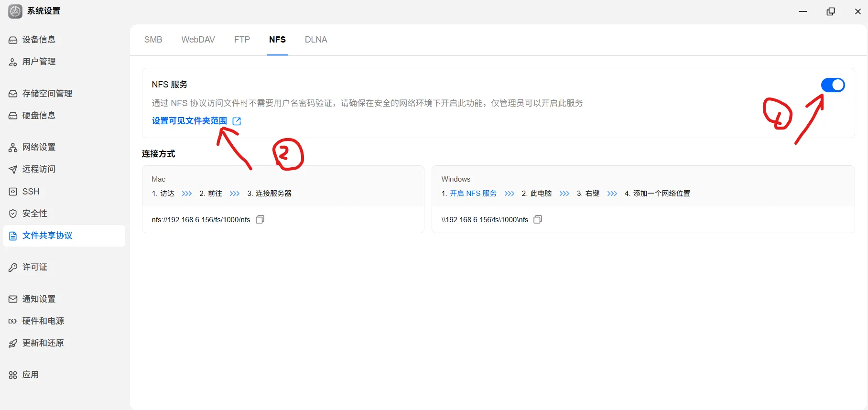The width and height of the screenshot is (868, 410).
Task: Click the 安全性 shield icon
Action: pos(13,214)
